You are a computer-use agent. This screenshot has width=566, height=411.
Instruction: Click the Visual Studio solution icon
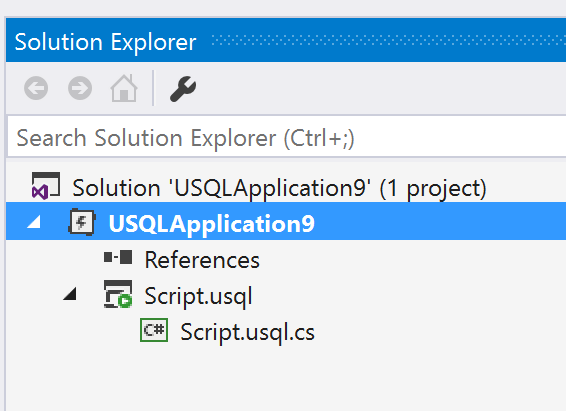point(45,186)
